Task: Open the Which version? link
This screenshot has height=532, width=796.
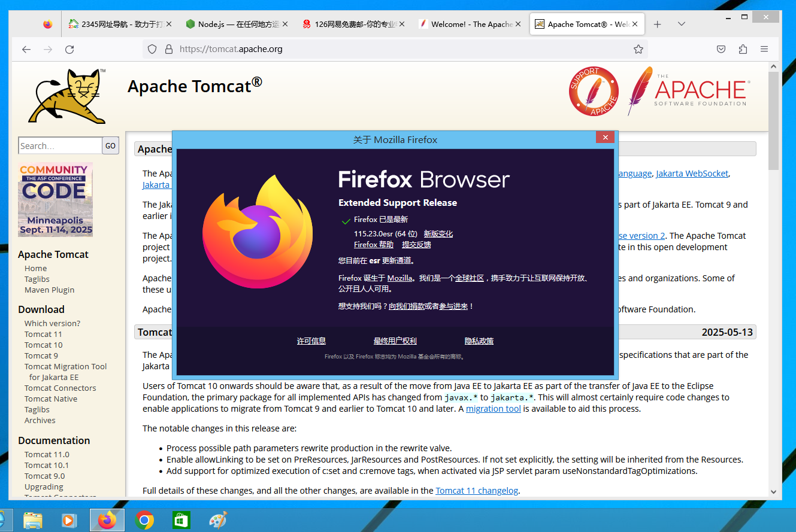Action: pyautogui.click(x=52, y=323)
